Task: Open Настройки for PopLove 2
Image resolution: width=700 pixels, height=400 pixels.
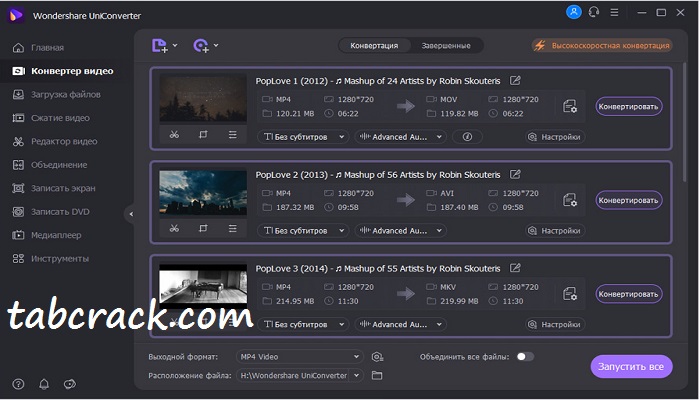Action: (x=555, y=230)
